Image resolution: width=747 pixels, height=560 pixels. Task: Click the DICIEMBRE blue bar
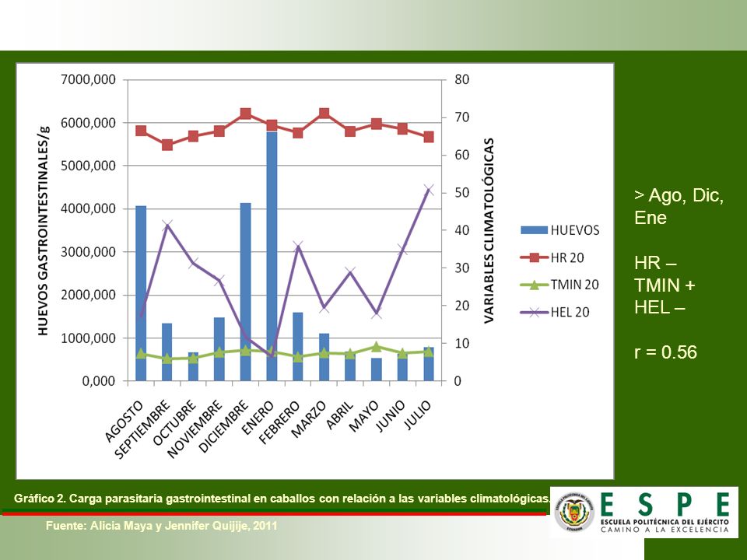pyautogui.click(x=245, y=292)
